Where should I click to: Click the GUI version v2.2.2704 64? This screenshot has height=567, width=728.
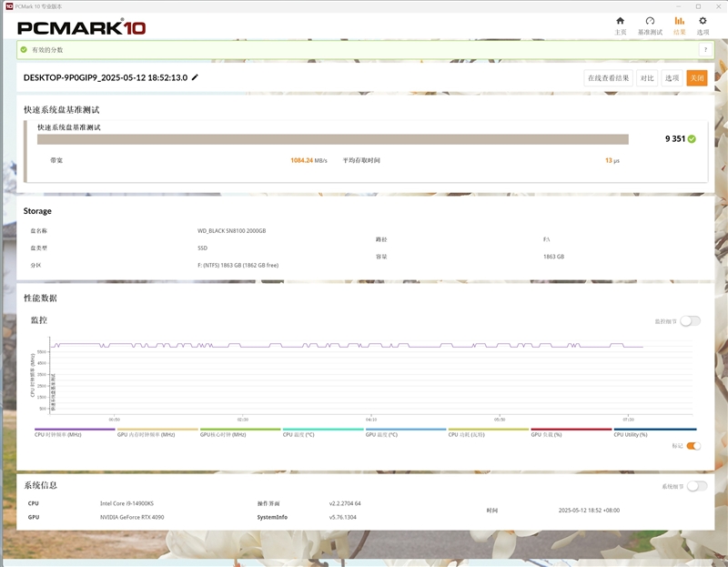pyautogui.click(x=345, y=503)
